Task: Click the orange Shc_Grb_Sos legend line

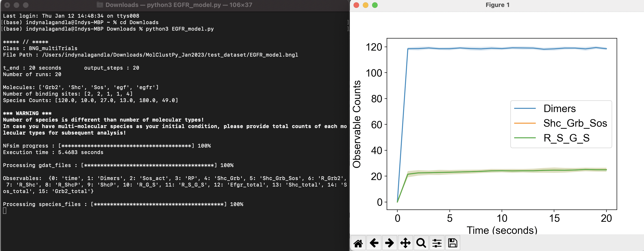Action: coord(525,123)
